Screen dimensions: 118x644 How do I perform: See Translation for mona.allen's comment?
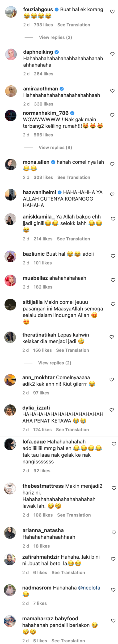(74, 177)
